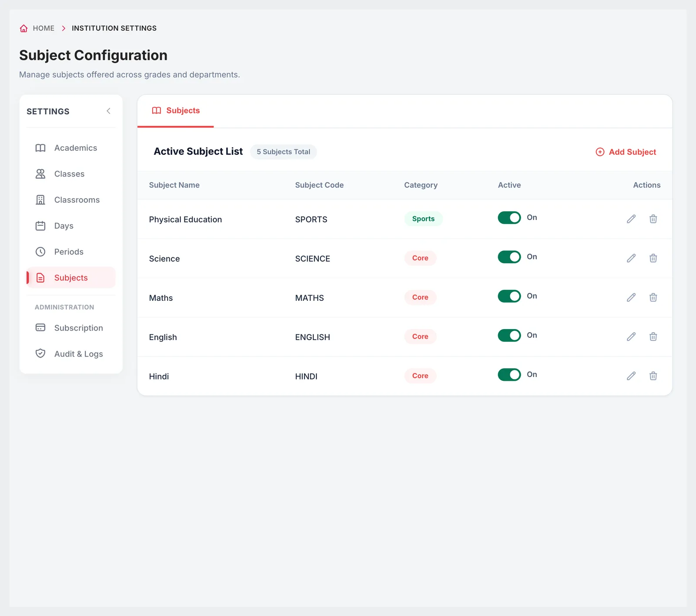The height and width of the screenshot is (616, 696).
Task: Open Subscription under Administration
Action: tap(71, 328)
